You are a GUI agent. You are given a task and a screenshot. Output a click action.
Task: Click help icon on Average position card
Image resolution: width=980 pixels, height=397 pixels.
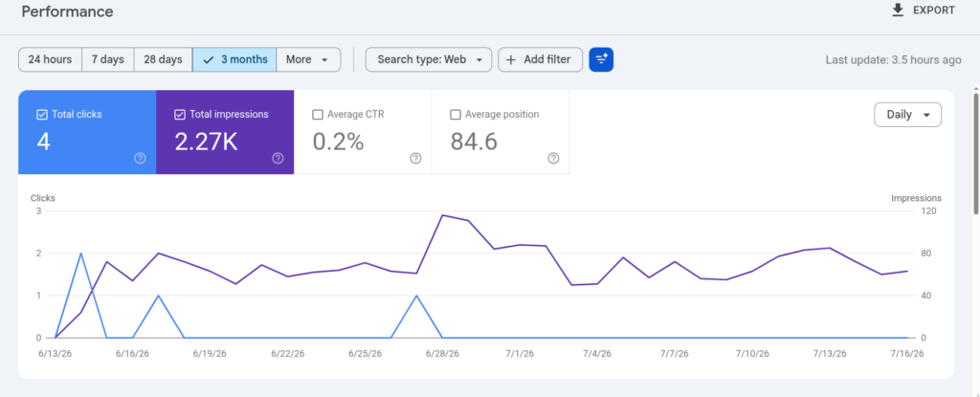pos(553,158)
